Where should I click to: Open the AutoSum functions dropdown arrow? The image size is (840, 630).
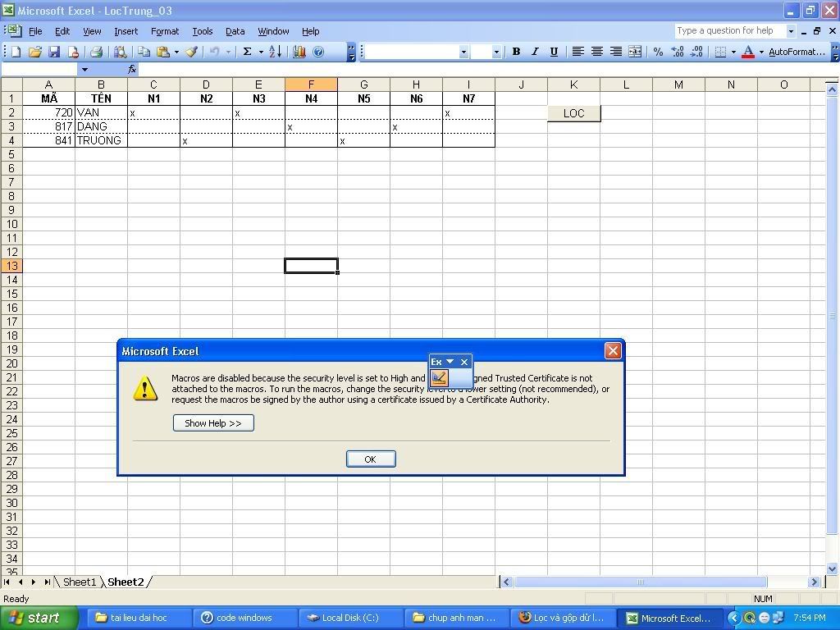click(x=261, y=52)
